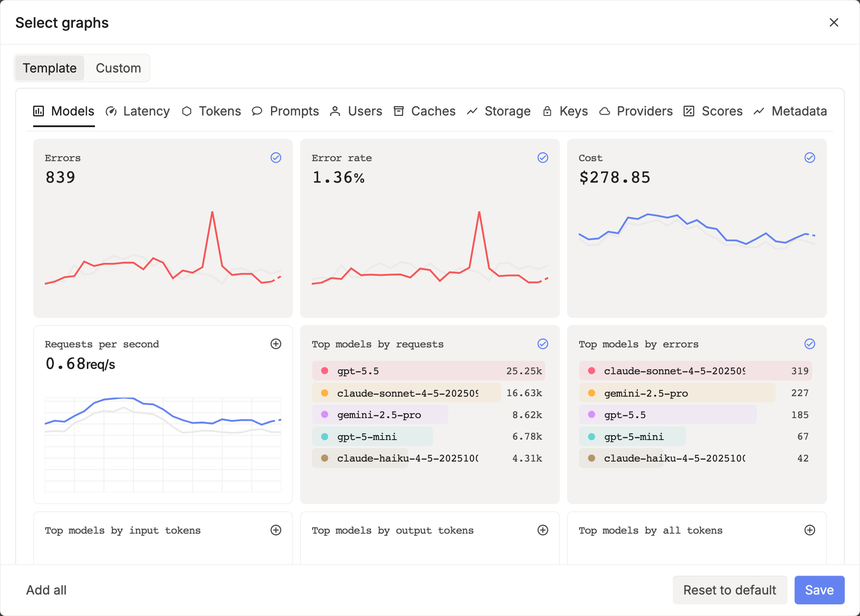The width and height of the screenshot is (860, 616).
Task: Close the Select graphs dialog
Action: coord(834,22)
